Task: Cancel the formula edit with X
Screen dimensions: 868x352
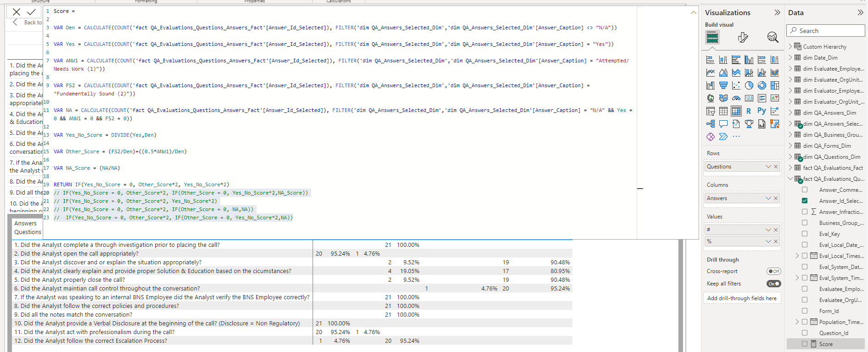Action: tap(17, 12)
